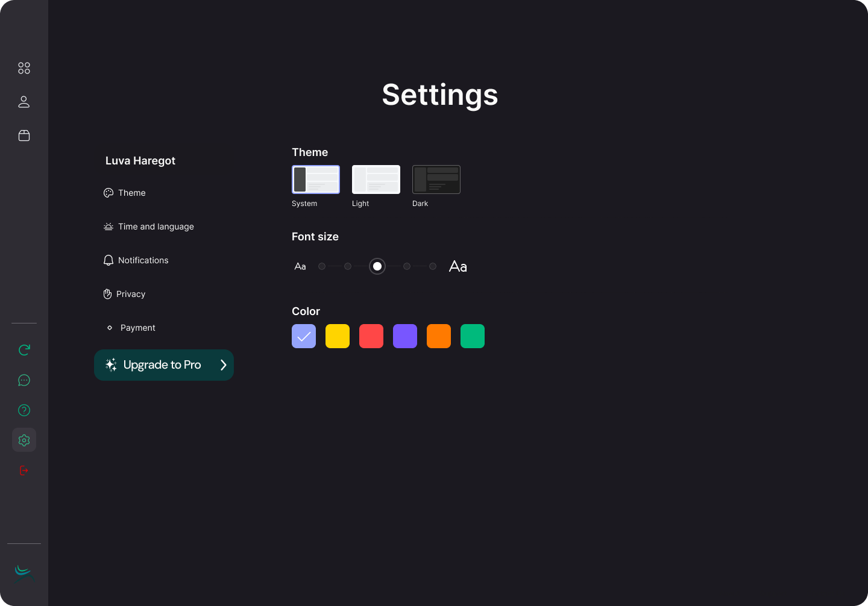This screenshot has width=868, height=606.
Task: Set font size to the smallest slider step
Action: pyautogui.click(x=322, y=266)
